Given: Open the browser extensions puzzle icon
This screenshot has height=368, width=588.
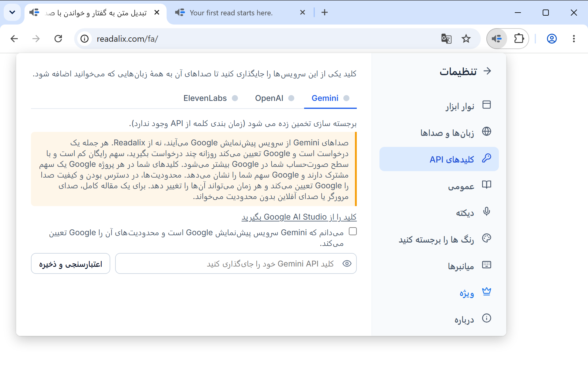Looking at the screenshot, I should [x=519, y=39].
